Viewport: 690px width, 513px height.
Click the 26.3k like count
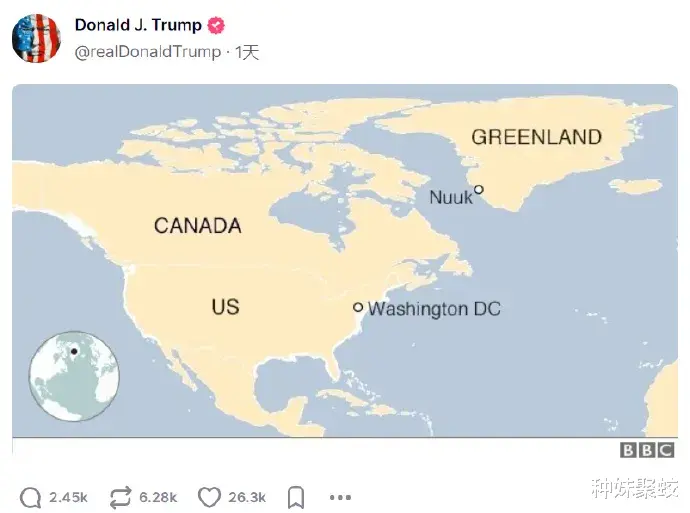tap(247, 497)
